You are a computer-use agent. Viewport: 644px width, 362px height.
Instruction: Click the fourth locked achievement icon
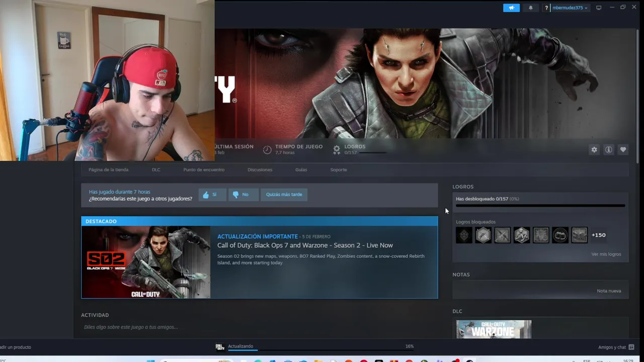point(522,235)
